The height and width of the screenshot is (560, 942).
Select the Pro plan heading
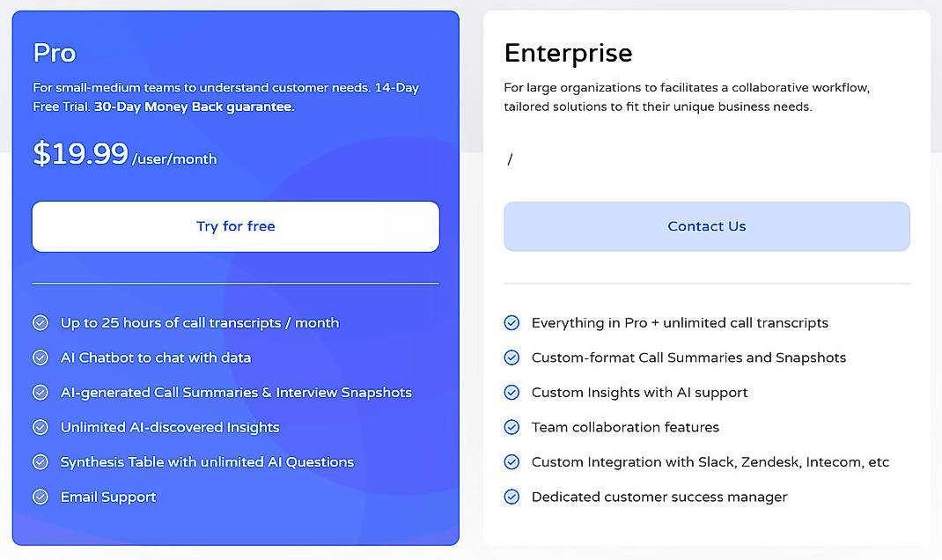[x=54, y=53]
